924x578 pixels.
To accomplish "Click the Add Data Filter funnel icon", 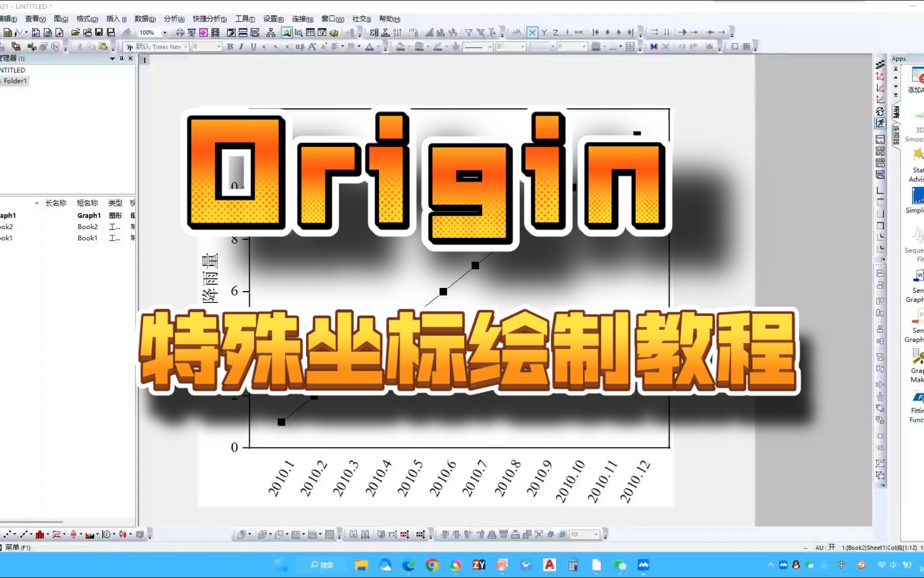I will (x=468, y=33).
